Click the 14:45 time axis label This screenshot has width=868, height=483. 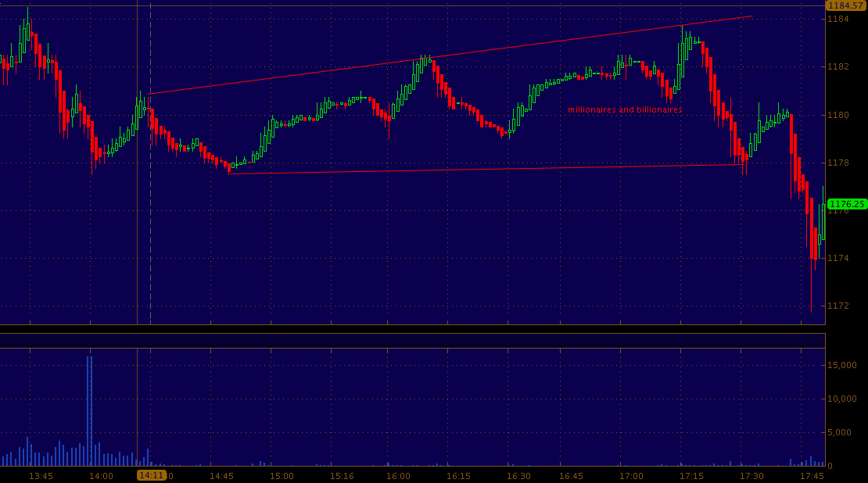pos(221,477)
